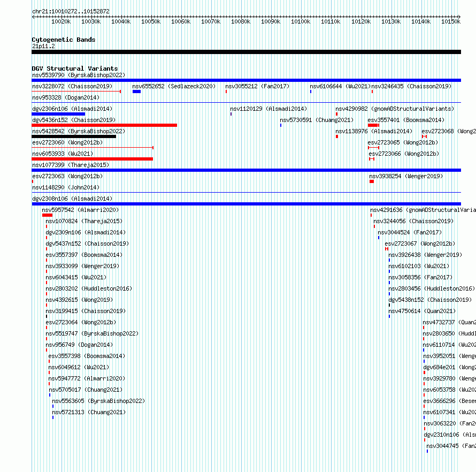Click nsv956749 (Dogan2014) label
The height and width of the screenshot is (472, 476).
click(x=79, y=345)
